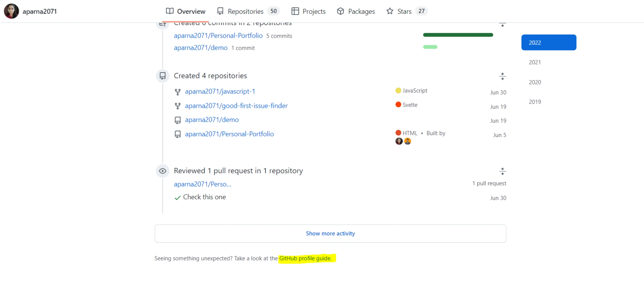Image resolution: width=644 pixels, height=284 pixels.
Task: Click Show more activity button
Action: coord(330,233)
